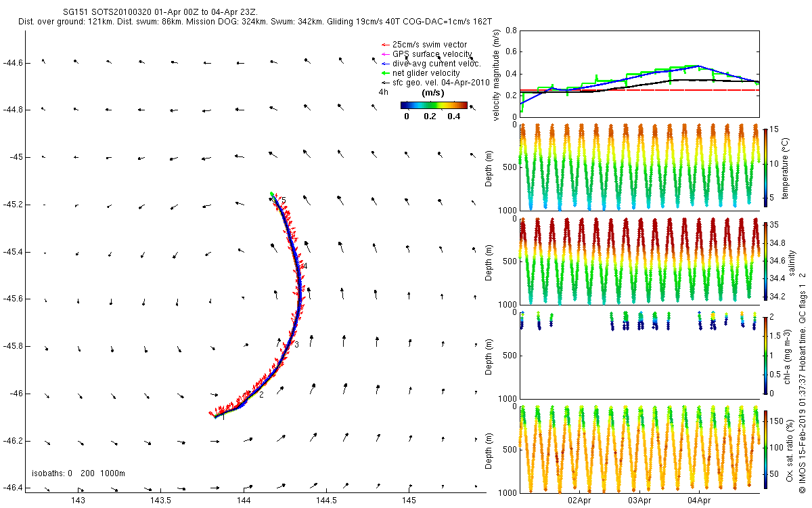Click the latitude tick label '-44.8'
This screenshot has width=812, height=508.
[12, 110]
